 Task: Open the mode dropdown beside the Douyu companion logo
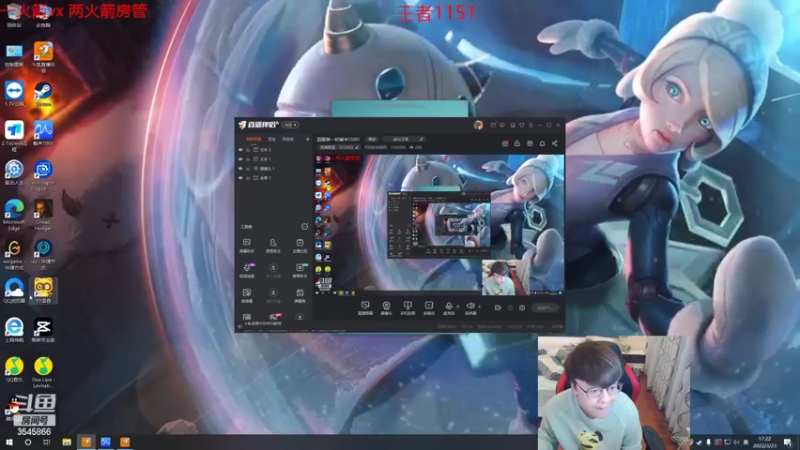291,125
